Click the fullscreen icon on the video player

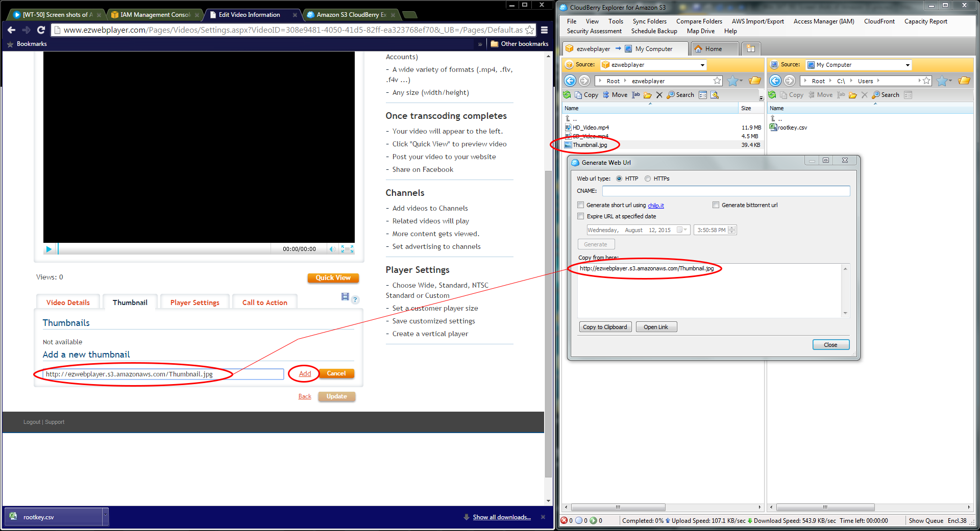point(348,249)
